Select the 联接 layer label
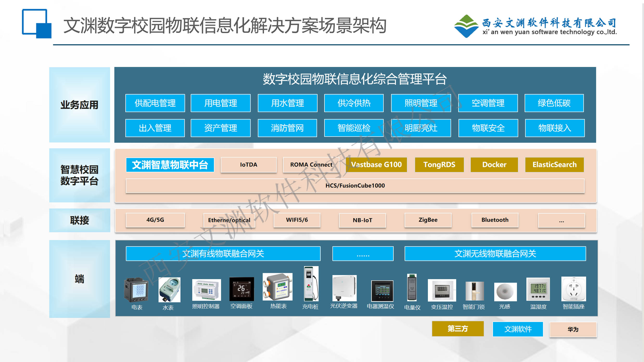This screenshot has width=644, height=362. tap(80, 220)
